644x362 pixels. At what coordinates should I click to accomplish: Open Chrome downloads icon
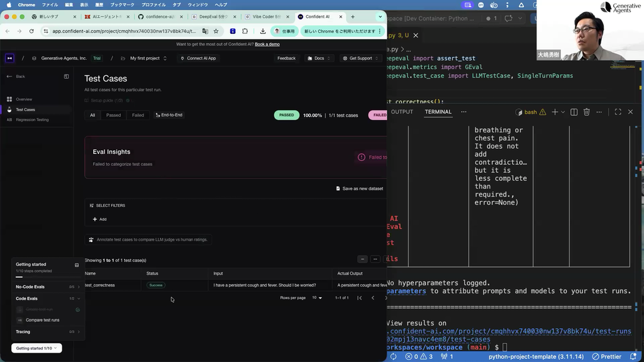click(263, 31)
